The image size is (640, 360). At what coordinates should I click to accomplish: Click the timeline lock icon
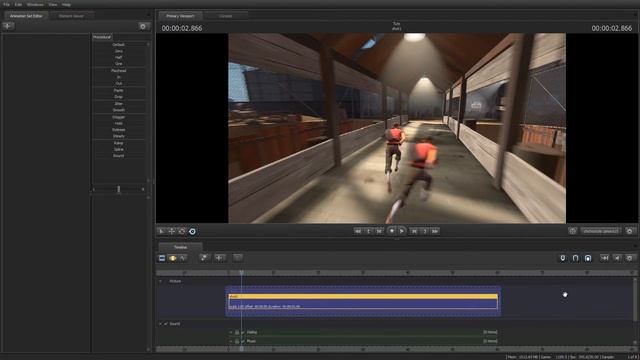pyautogui.click(x=588, y=258)
